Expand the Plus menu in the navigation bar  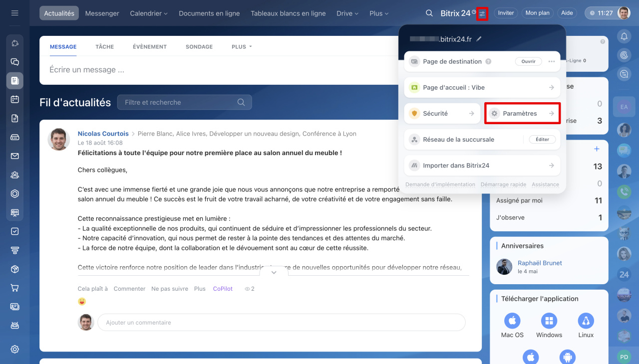coord(378,13)
